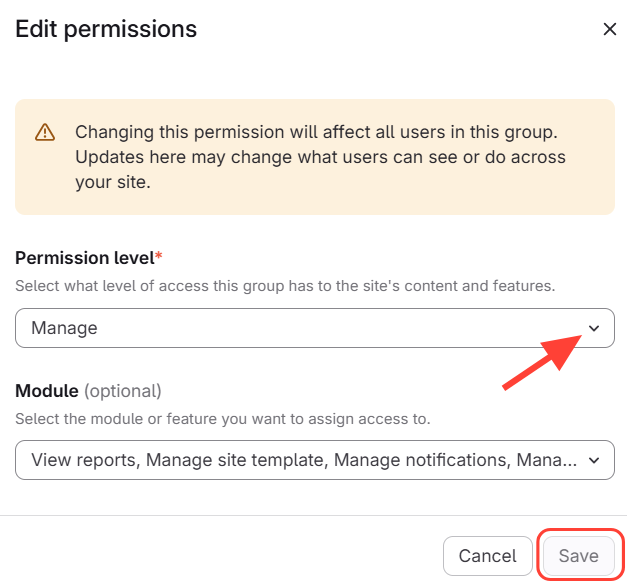Image resolution: width=627 pixels, height=586 pixels.
Task: Click the Permission level helper description
Action: point(285,286)
